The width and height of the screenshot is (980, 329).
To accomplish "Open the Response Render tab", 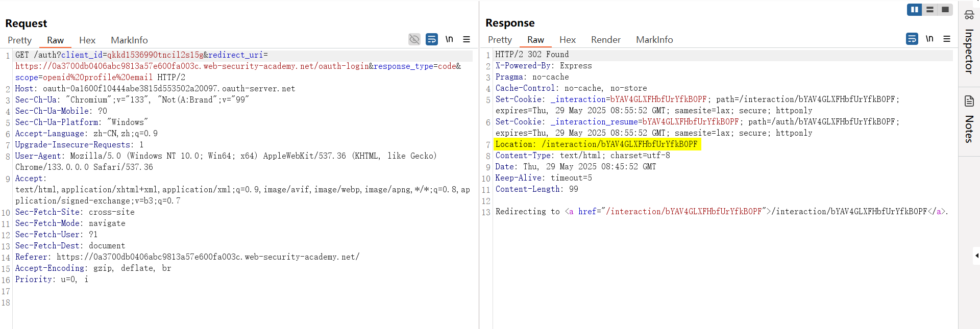I will (x=605, y=40).
